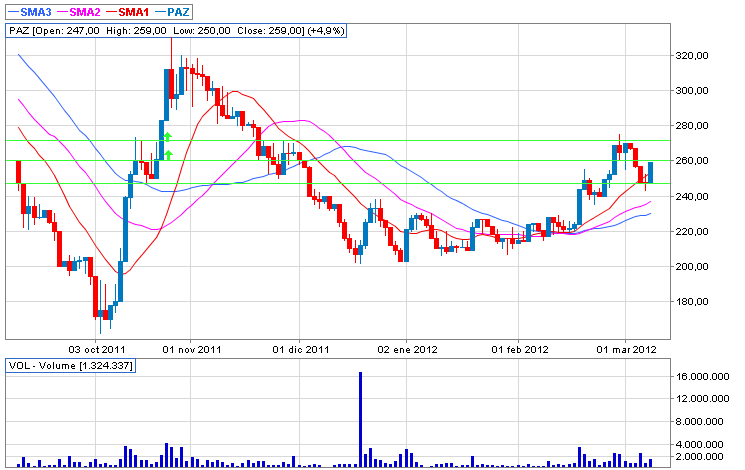The height and width of the screenshot is (470, 745).
Task: Click the PAZ open/high/low/close info box
Action: pyautogui.click(x=176, y=31)
